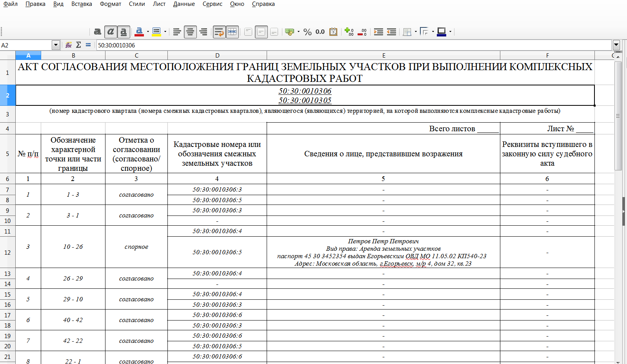Click cell with Петров Петр Петрович details

tap(383, 252)
